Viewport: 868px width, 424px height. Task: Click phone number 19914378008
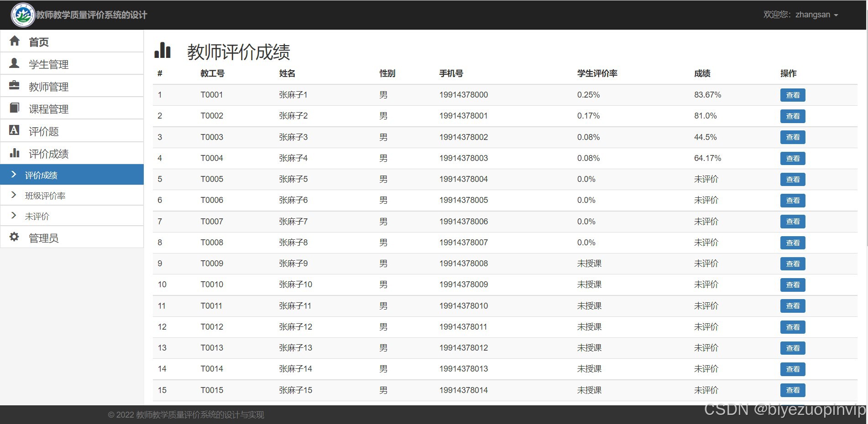(463, 264)
